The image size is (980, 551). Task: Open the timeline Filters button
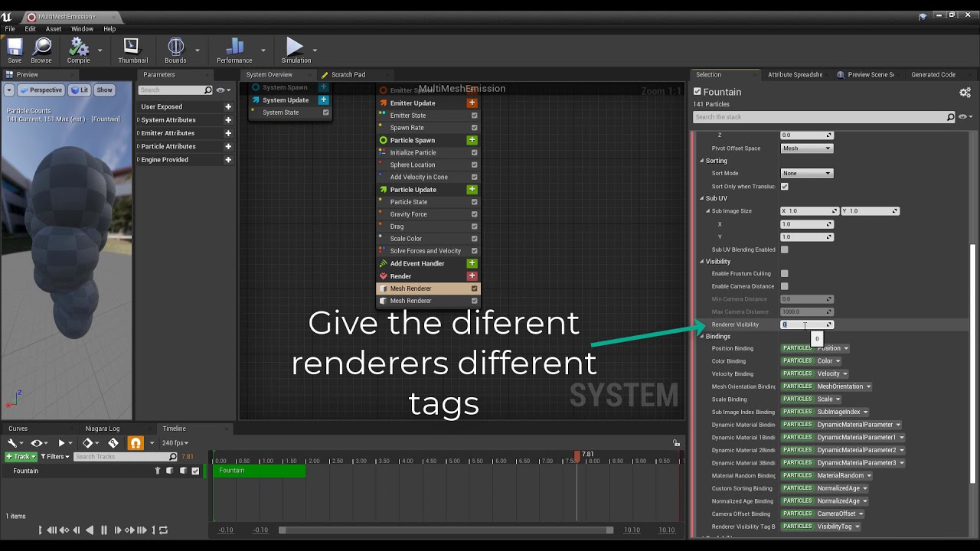[54, 457]
